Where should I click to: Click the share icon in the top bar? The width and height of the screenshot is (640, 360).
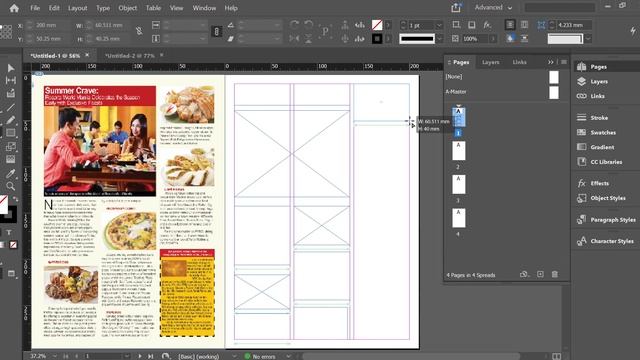[x=456, y=8]
